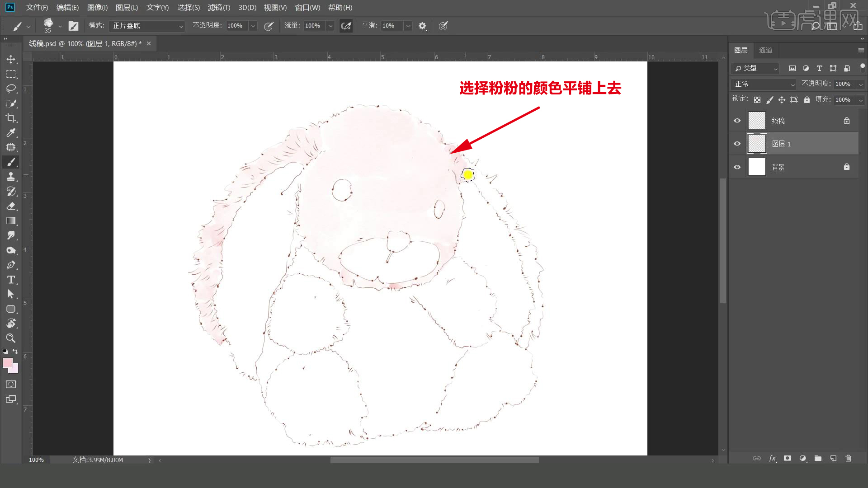
Task: Toggle lock all
Action: 807,100
